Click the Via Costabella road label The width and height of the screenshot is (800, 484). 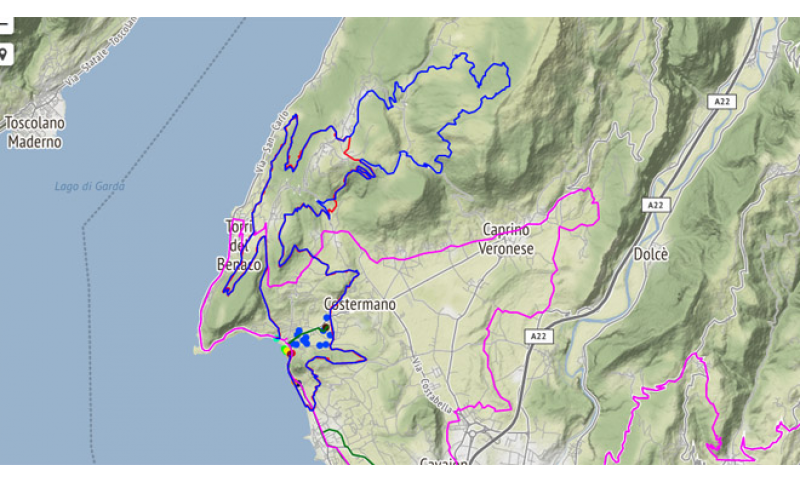432,386
